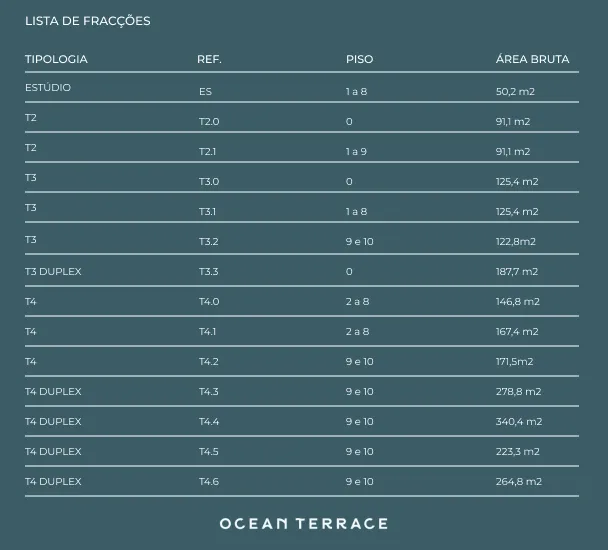Select the LISTA DE FRACÇÕES title
The height and width of the screenshot is (550, 608).
point(88,21)
